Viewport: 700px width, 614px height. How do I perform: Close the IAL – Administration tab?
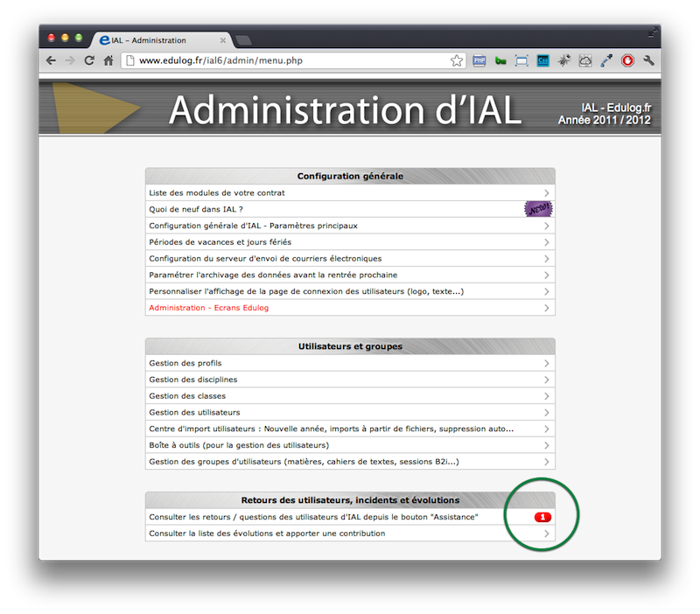pos(224,40)
